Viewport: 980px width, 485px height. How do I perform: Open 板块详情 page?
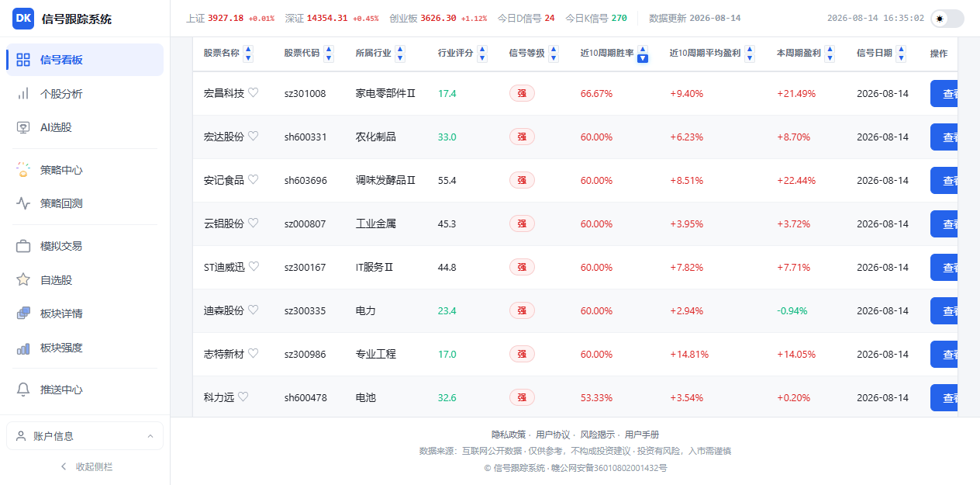coord(85,314)
